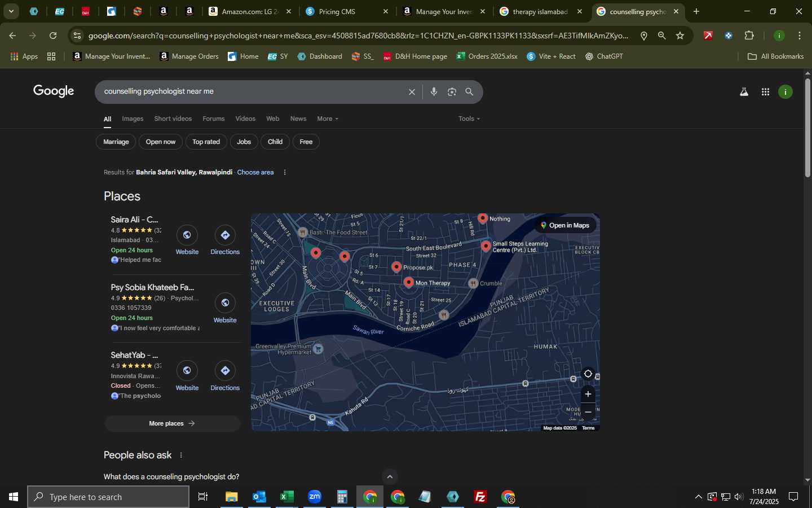Expand hidden system tray icons
The width and height of the screenshot is (812, 508).
[698, 497]
